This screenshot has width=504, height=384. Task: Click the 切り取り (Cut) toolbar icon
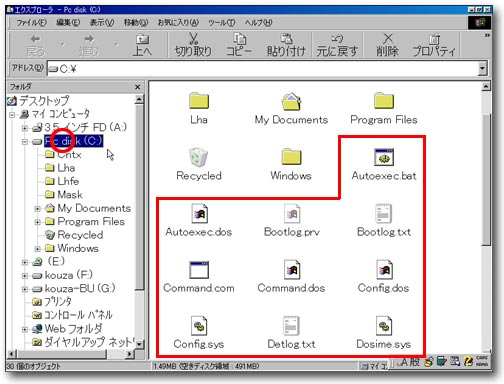click(x=193, y=44)
